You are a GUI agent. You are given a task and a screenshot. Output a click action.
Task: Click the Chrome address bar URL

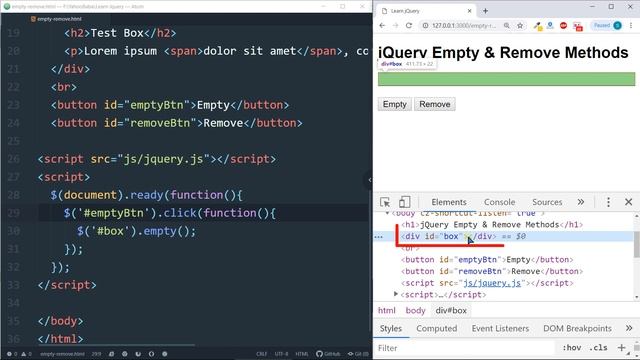point(464,25)
